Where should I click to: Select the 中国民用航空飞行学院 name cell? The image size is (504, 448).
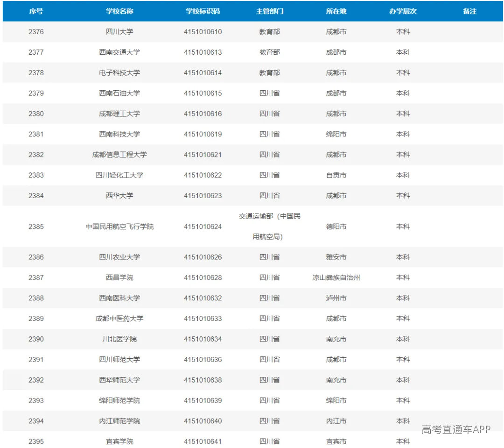119,227
